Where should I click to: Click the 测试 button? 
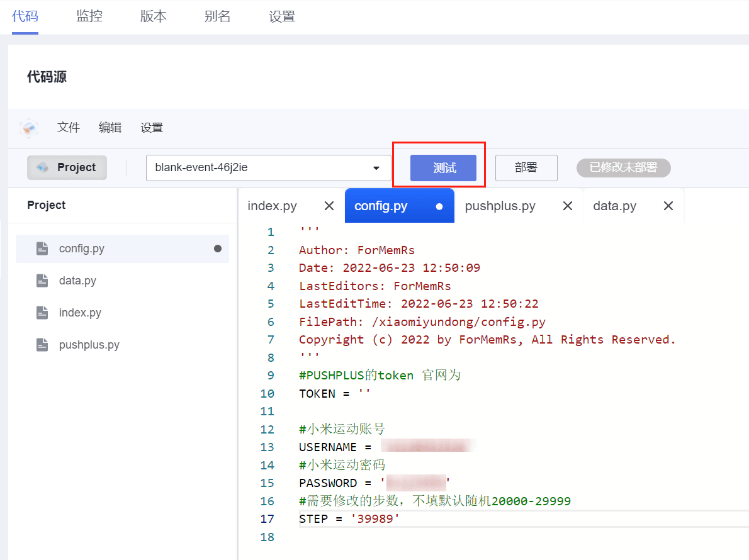443,168
